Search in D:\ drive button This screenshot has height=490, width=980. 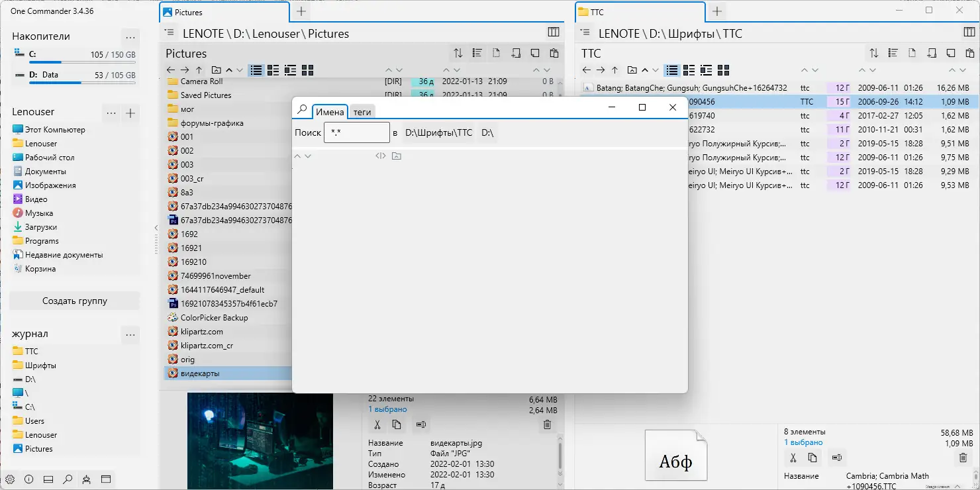(487, 132)
